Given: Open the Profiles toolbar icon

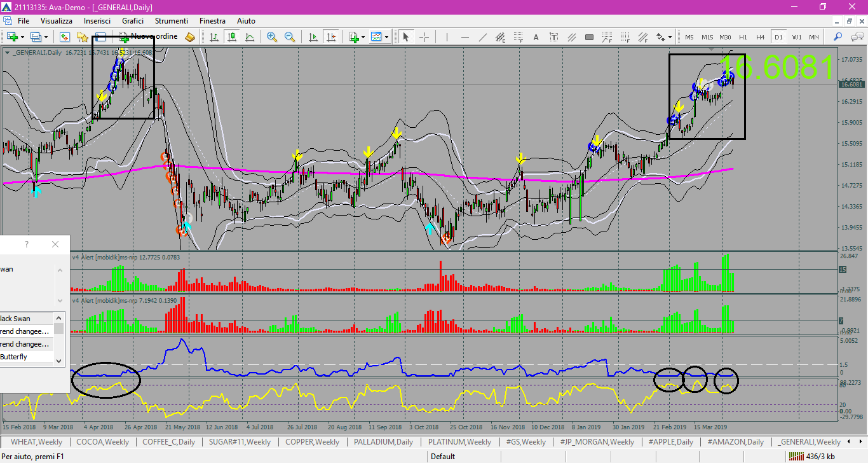Looking at the screenshot, I should (36, 37).
